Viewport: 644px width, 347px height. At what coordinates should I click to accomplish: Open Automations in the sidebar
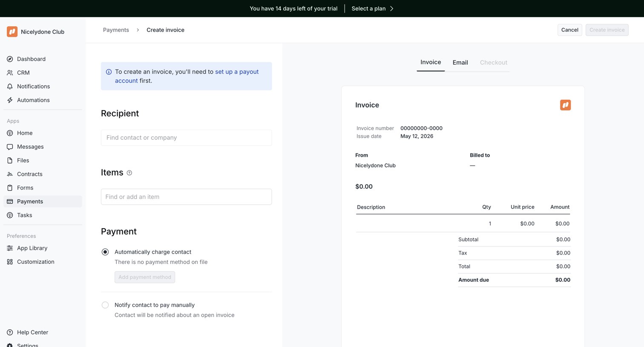[x=43, y=100]
